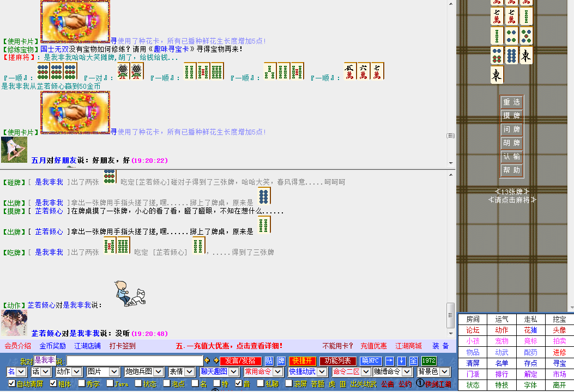Open the 背景色 background color dropdown
574x392 pixels.
click(x=433, y=372)
